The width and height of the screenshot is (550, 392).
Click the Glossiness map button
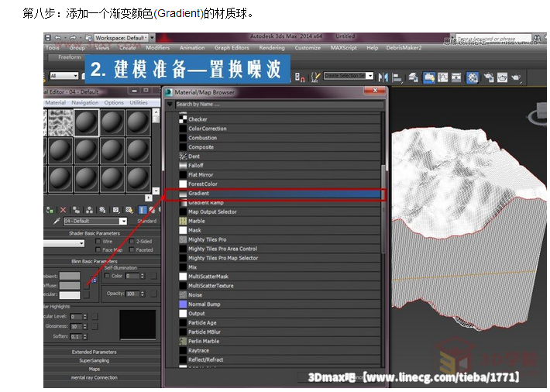pos(95,326)
